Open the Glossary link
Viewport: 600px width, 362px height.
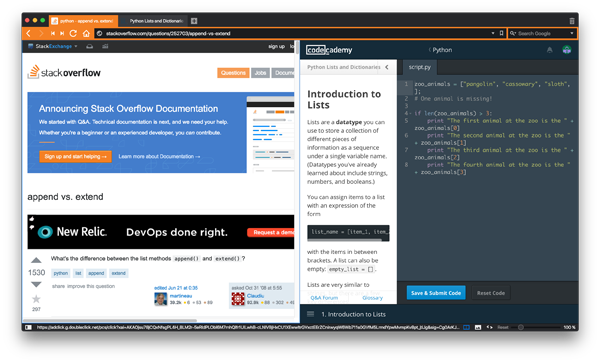point(372,298)
